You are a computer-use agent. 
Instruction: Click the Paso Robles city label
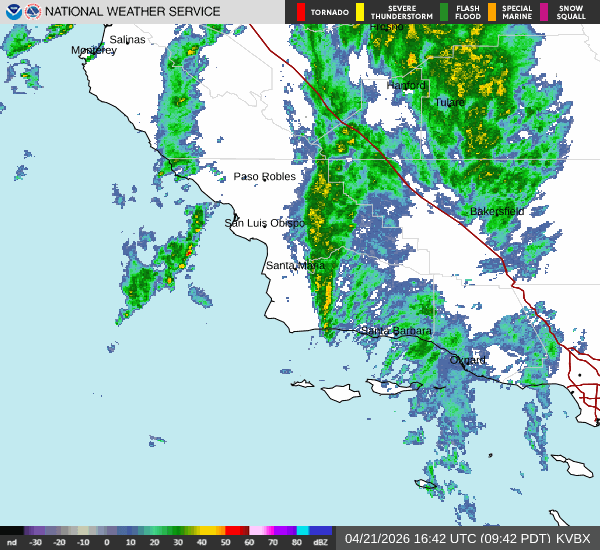pyautogui.click(x=265, y=176)
